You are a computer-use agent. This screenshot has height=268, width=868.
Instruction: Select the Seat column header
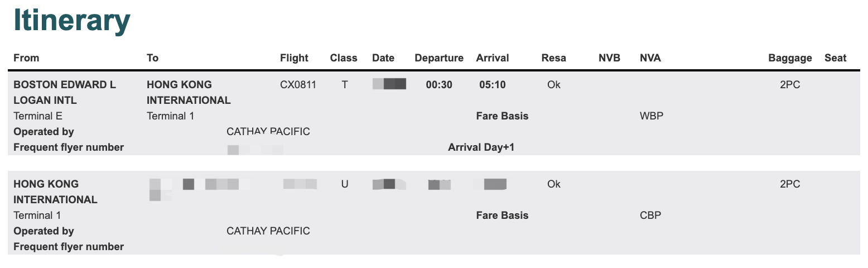point(835,58)
